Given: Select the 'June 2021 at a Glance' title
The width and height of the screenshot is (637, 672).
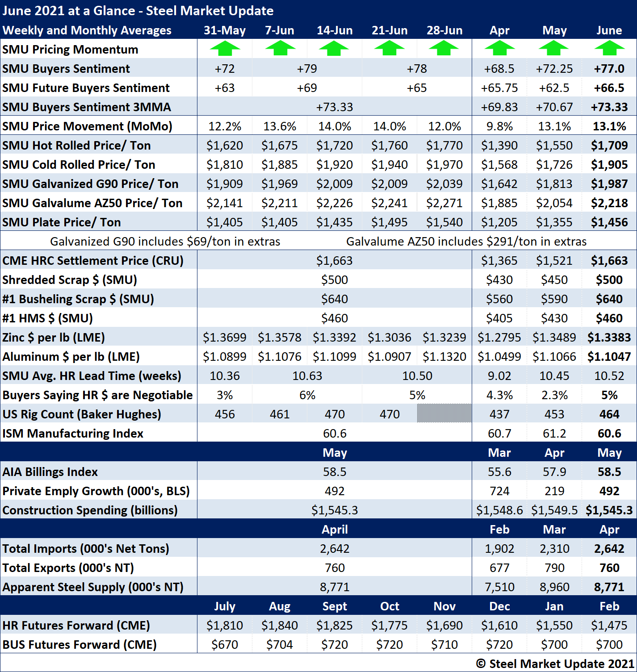Looking at the screenshot, I should (x=138, y=11).
